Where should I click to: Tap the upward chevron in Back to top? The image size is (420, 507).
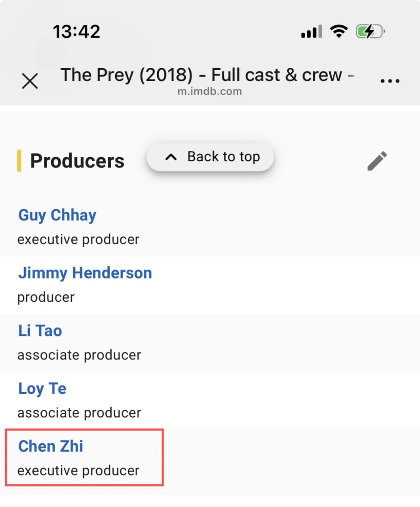click(x=171, y=157)
